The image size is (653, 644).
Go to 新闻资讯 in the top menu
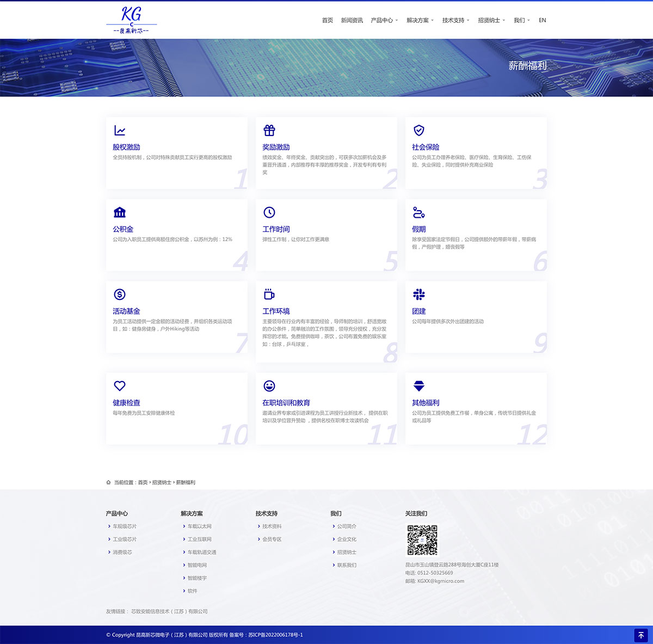tap(352, 20)
